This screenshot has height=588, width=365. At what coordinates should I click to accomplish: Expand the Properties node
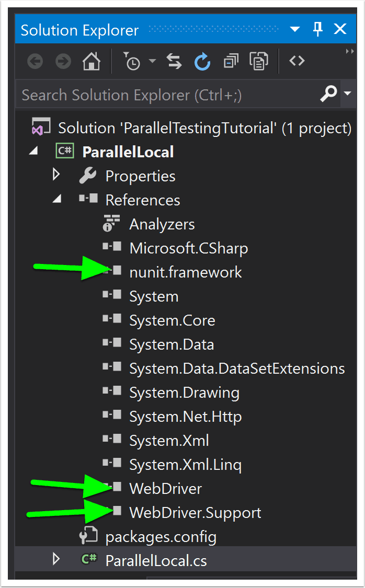(x=56, y=174)
